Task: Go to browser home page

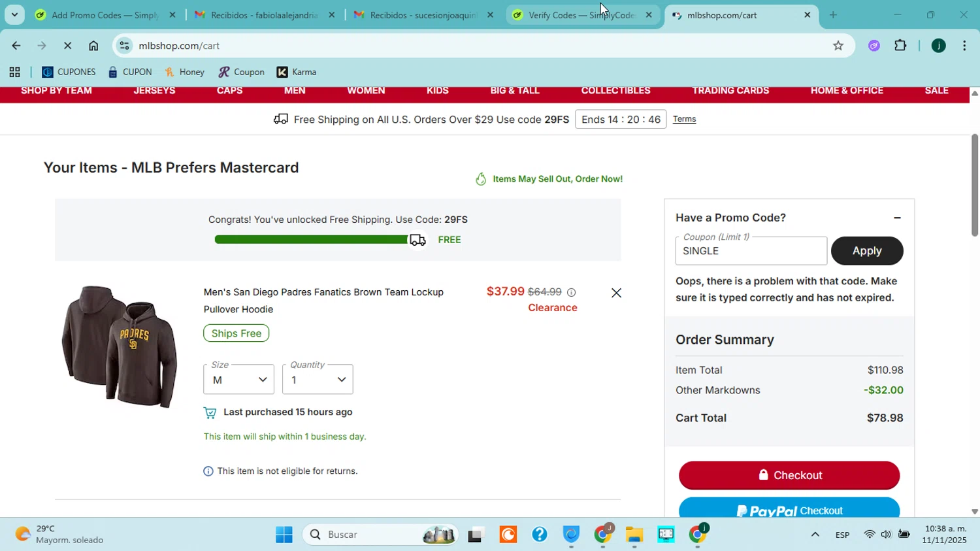Action: click(x=93, y=46)
